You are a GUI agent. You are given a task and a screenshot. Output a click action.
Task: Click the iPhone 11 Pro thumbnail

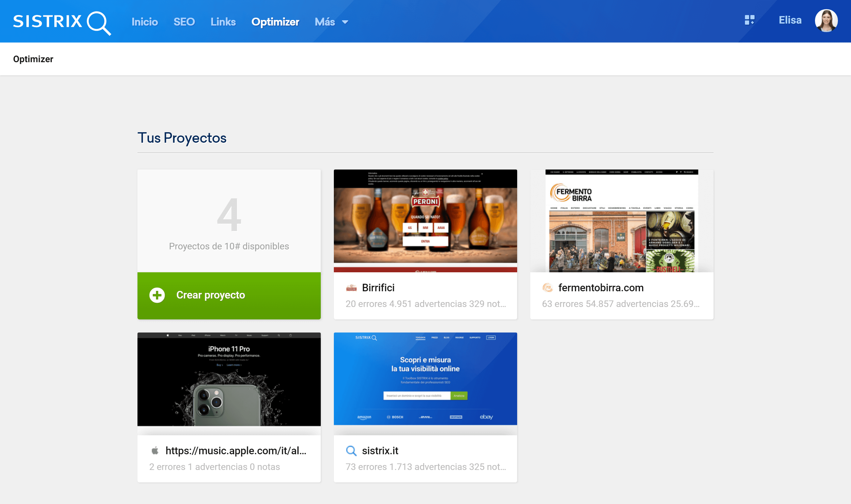(229, 379)
